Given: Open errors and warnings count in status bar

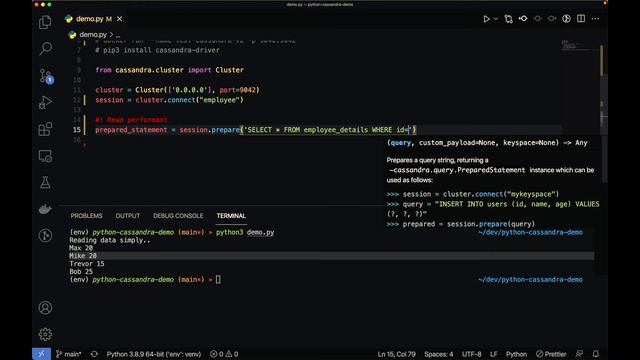Looking at the screenshot, I should click(x=224, y=354).
